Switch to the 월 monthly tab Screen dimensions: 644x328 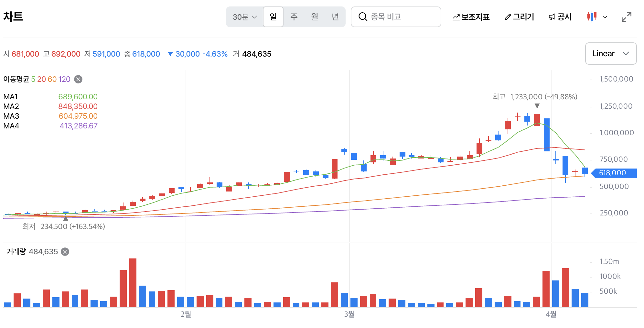coord(315,17)
